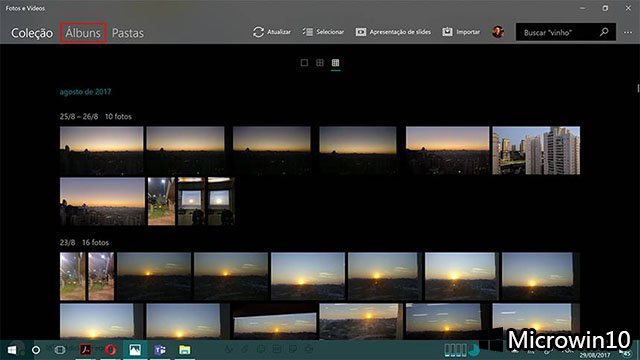
Task: Open last sunrise photo in 23/8 top row
Action: pyautogui.click(x=540, y=276)
